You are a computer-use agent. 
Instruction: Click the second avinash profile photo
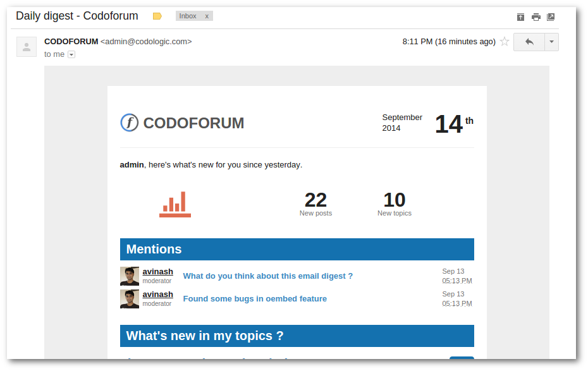130,299
